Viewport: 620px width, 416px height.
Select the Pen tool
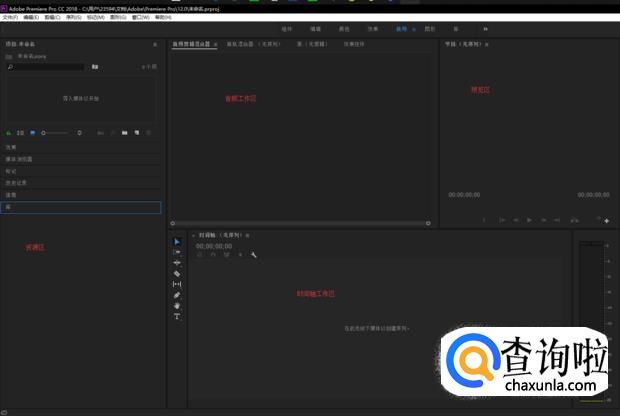[x=177, y=295]
